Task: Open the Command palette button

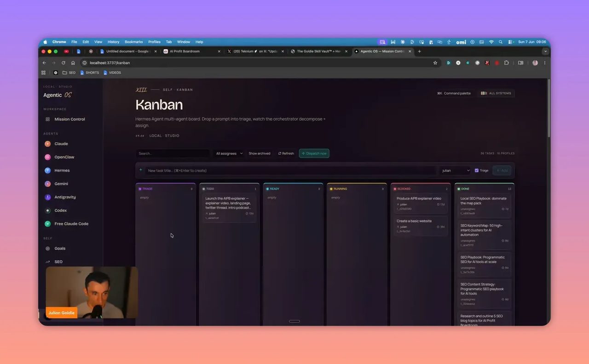Action: point(454,93)
